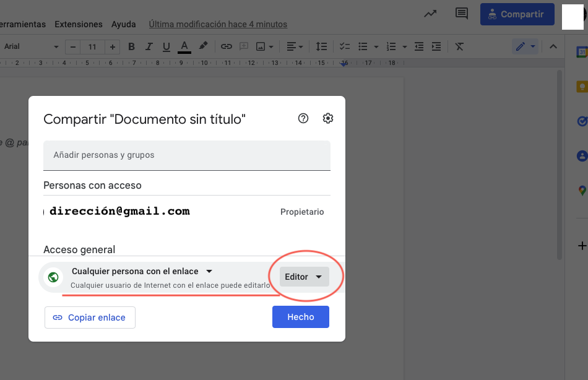Open the activity trend icon
588x380 pixels.
(x=430, y=14)
